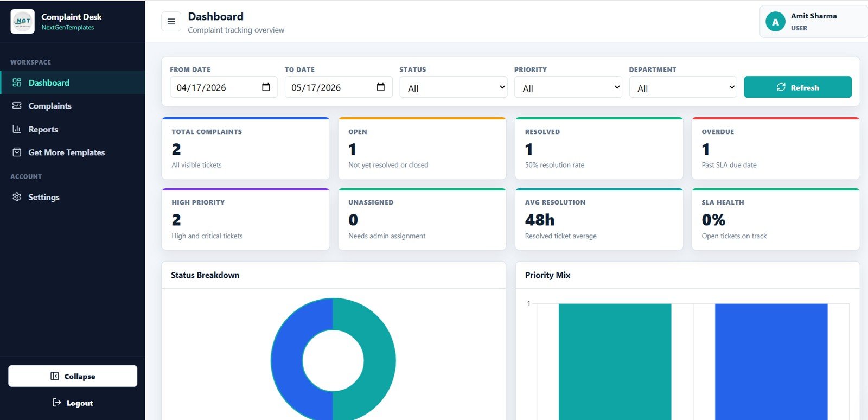Open the Department filter dropdown
The width and height of the screenshot is (868, 420).
click(x=683, y=87)
